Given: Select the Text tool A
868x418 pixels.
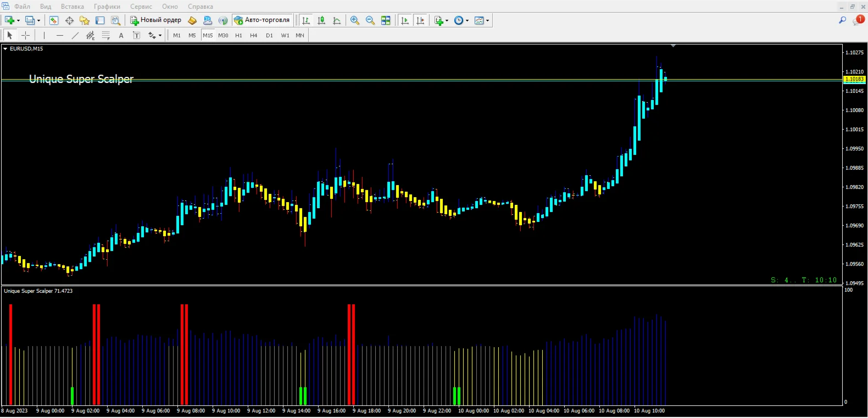Looking at the screenshot, I should pyautogui.click(x=121, y=35).
